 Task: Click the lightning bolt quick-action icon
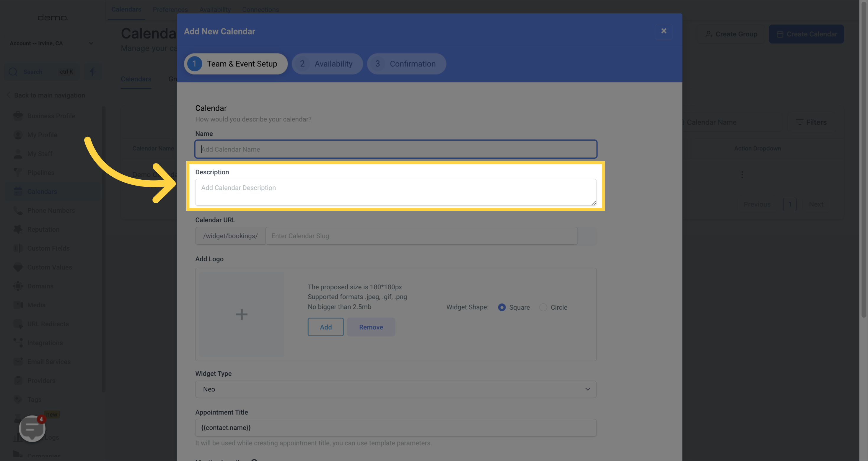coord(92,72)
